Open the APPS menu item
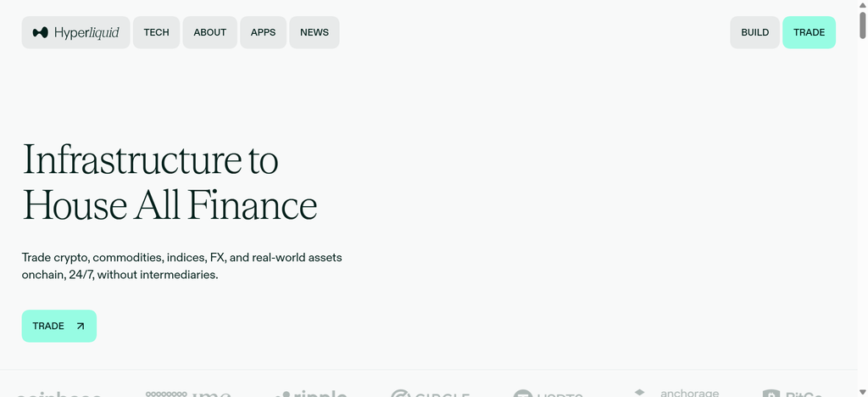This screenshot has width=868, height=397. click(x=263, y=32)
